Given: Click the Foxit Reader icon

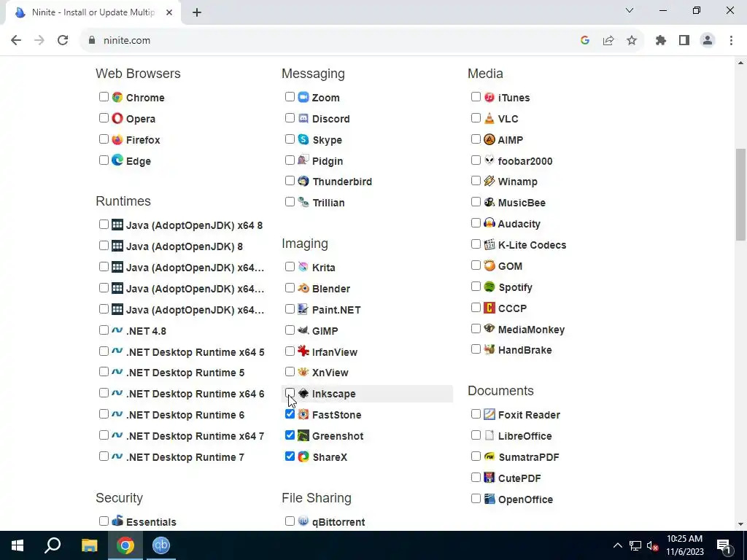Looking at the screenshot, I should (489, 414).
